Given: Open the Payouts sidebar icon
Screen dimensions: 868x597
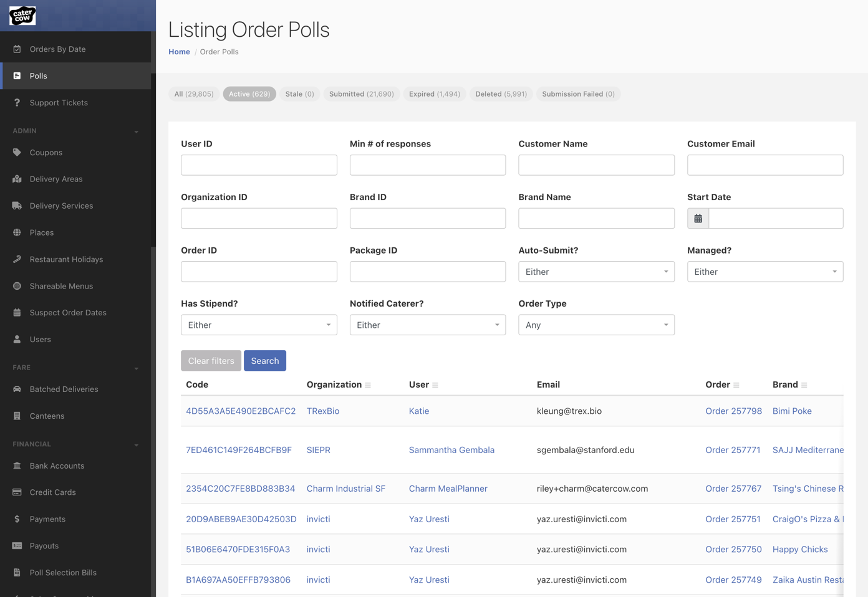Looking at the screenshot, I should (x=17, y=545).
